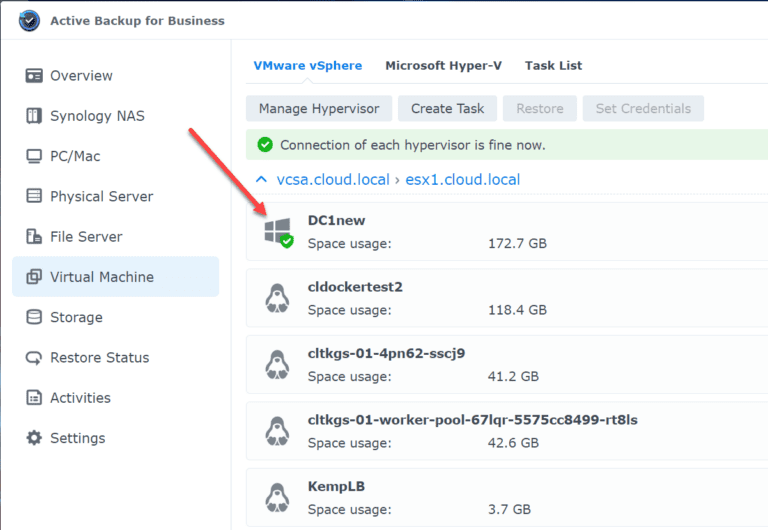The height and width of the screenshot is (530, 768).
Task: Click the Manage Hypervisor button
Action: coord(319,108)
